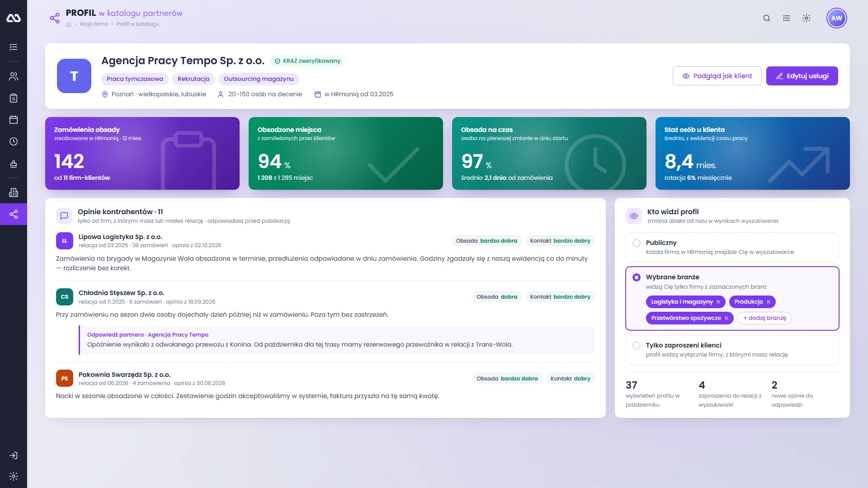
Task: Go to Moja firma breadcrumb
Action: pos(94,24)
